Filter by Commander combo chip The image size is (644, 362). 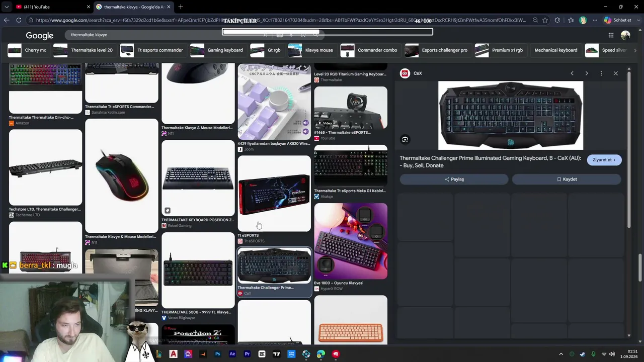click(x=370, y=50)
